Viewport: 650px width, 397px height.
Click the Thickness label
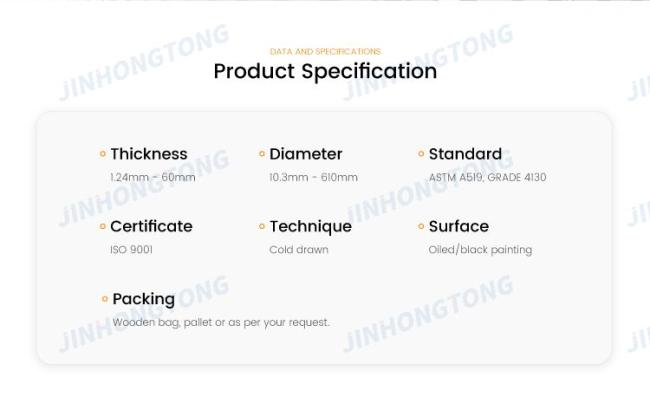coord(149,154)
